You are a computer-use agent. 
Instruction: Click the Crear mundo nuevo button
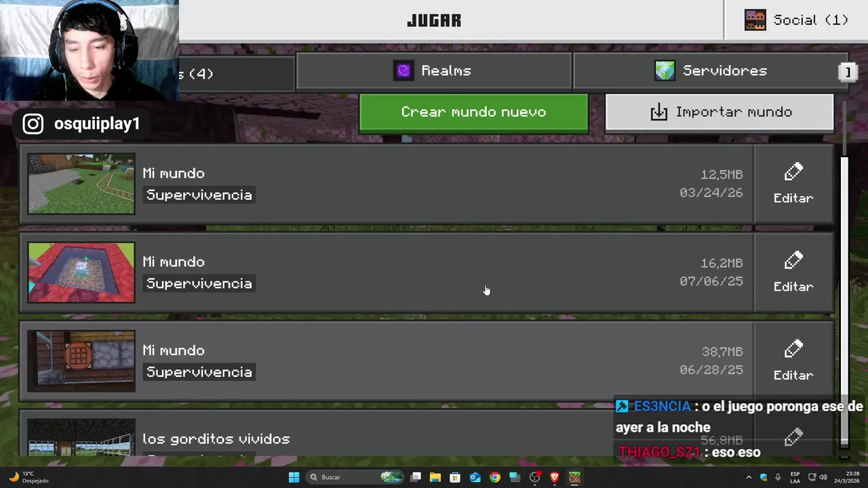tap(473, 113)
